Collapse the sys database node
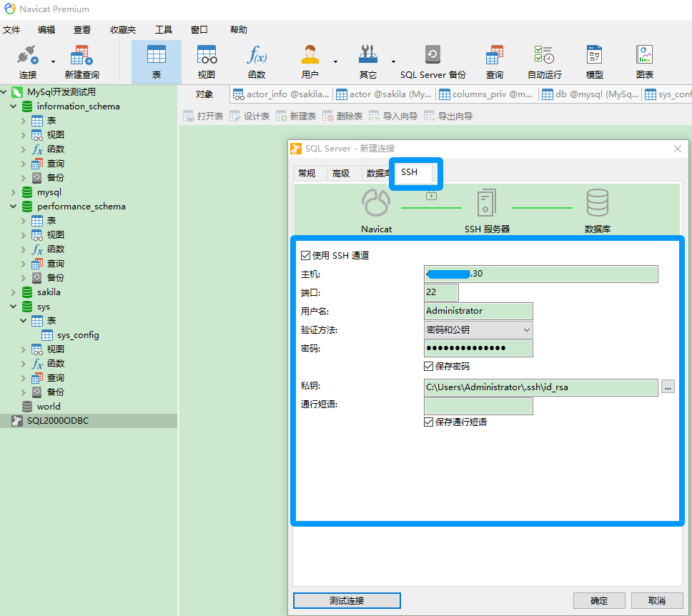The height and width of the screenshot is (616, 692). click(x=14, y=307)
